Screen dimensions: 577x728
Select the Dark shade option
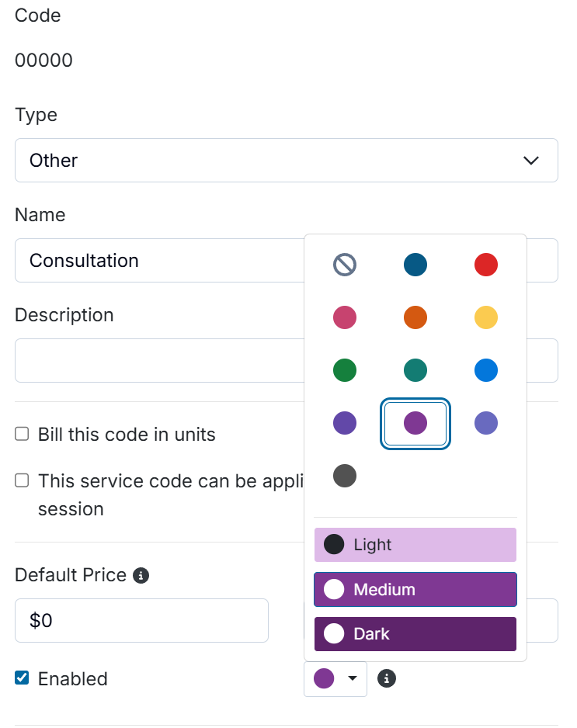coord(415,634)
